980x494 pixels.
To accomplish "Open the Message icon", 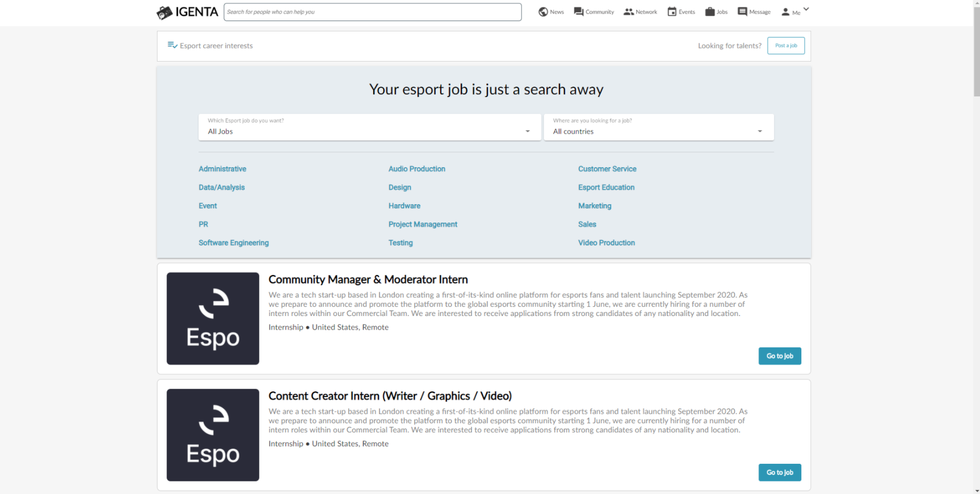I will (x=742, y=12).
